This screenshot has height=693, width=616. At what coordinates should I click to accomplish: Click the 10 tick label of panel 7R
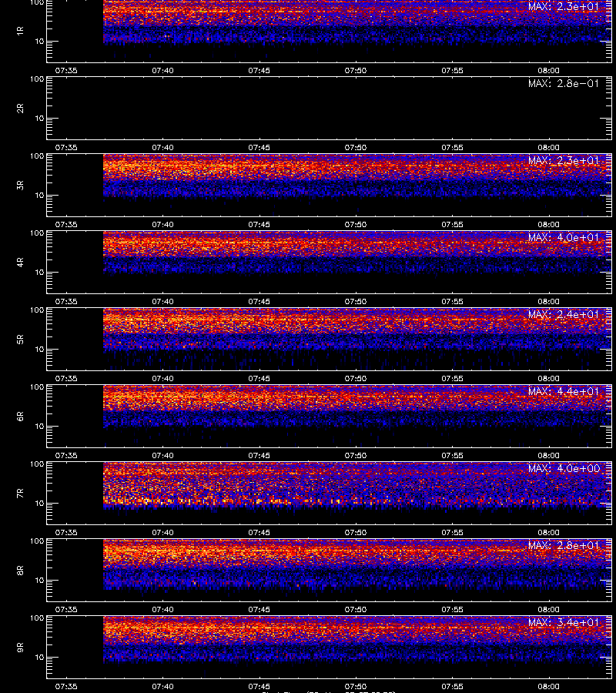tap(39, 504)
